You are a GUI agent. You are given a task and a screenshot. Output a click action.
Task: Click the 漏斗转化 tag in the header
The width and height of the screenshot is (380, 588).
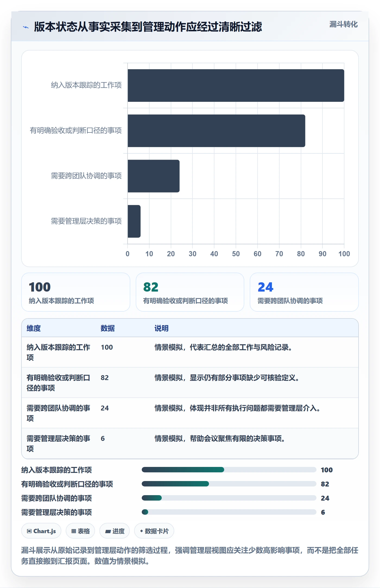tap(343, 24)
